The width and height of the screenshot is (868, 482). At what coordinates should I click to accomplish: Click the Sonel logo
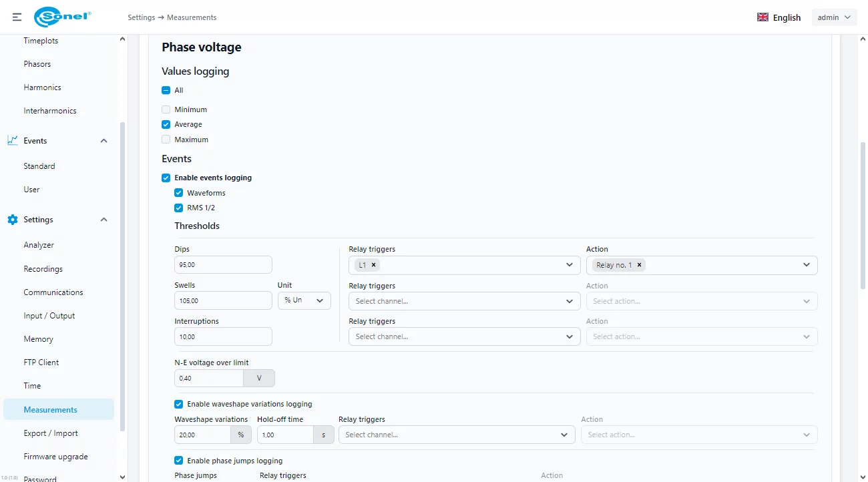tap(62, 17)
